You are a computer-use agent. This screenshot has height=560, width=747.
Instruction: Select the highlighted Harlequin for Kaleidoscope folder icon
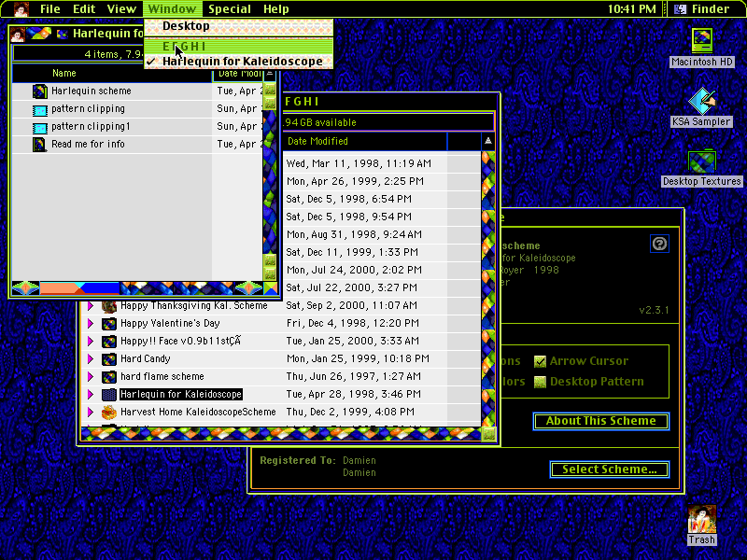(109, 395)
